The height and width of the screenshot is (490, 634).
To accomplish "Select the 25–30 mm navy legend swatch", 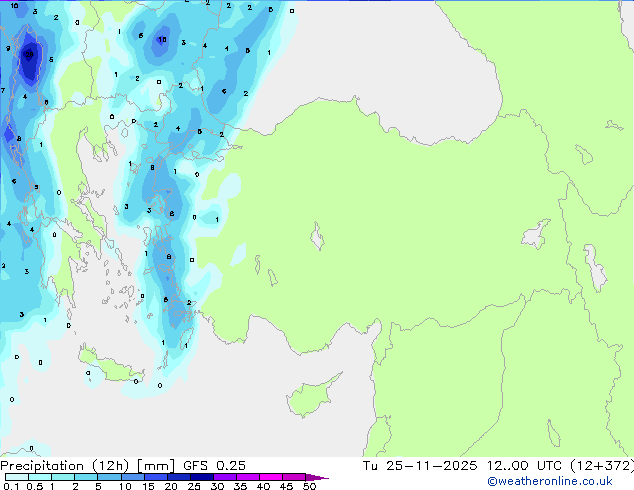I will point(201,477).
